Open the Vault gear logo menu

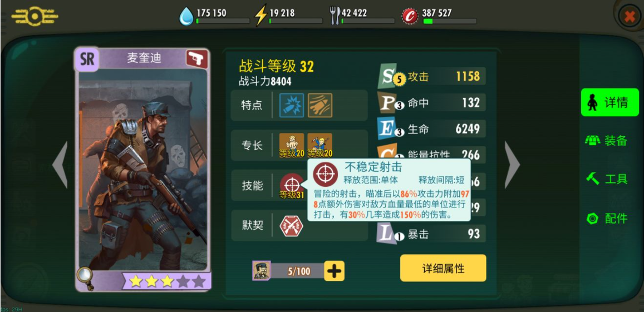[x=35, y=17]
